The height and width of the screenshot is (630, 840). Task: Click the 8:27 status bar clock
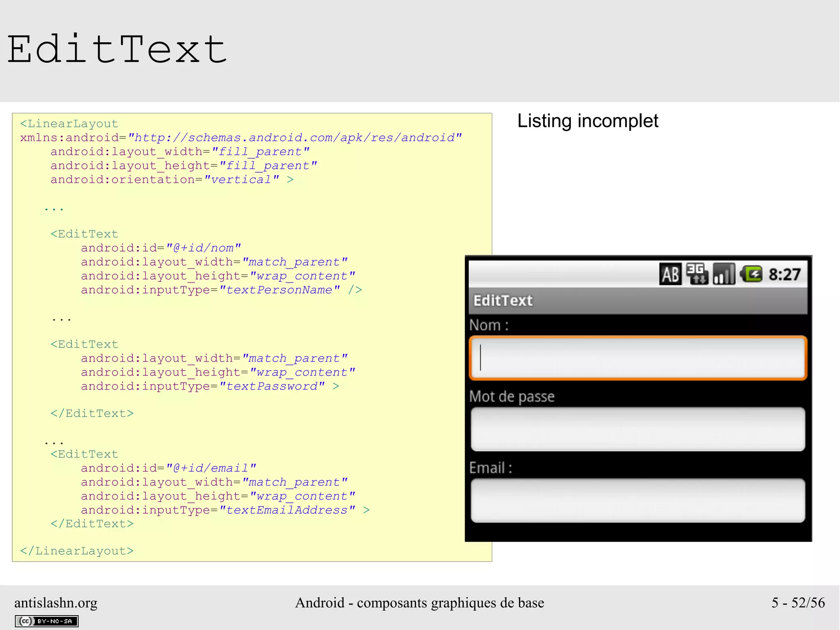tap(784, 274)
